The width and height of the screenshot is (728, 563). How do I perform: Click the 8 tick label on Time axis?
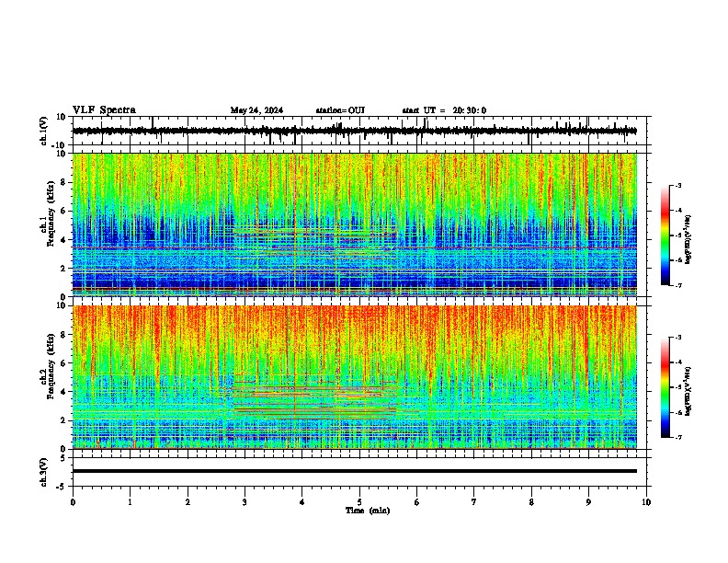coord(531,502)
